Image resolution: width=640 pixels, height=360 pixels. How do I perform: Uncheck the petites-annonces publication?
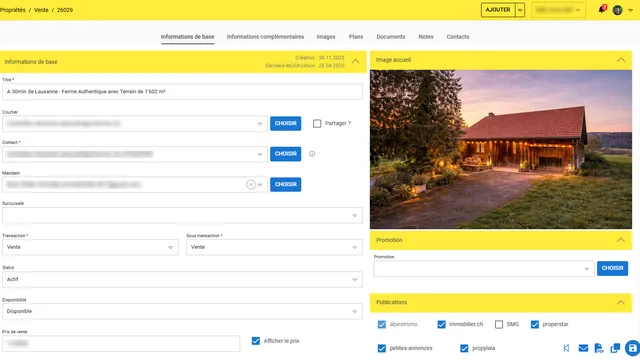coord(382,348)
